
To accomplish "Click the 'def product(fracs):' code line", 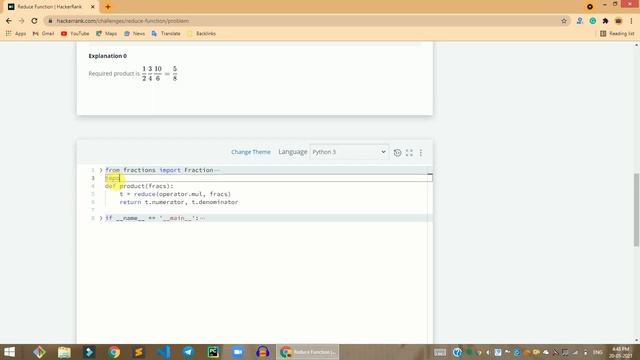I will pyautogui.click(x=139, y=186).
